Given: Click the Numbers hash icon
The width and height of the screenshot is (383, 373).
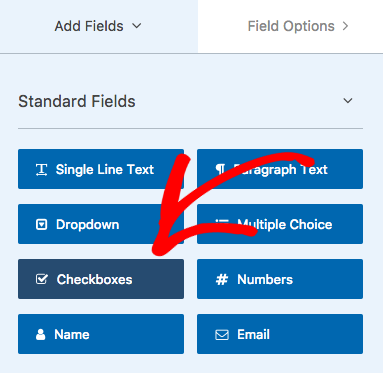Looking at the screenshot, I should click(222, 279).
